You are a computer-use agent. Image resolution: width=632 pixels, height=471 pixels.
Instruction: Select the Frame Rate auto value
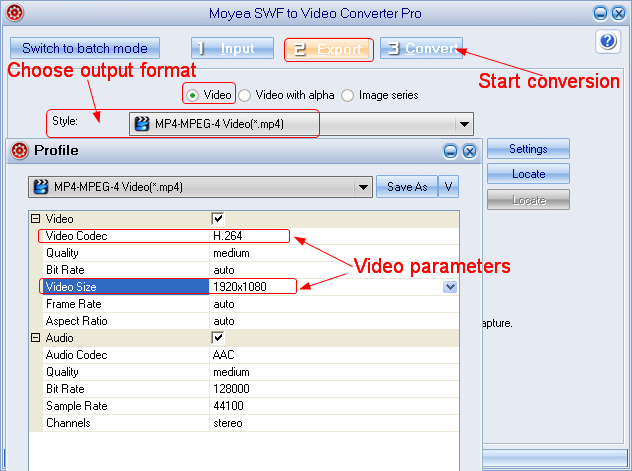[x=224, y=304]
